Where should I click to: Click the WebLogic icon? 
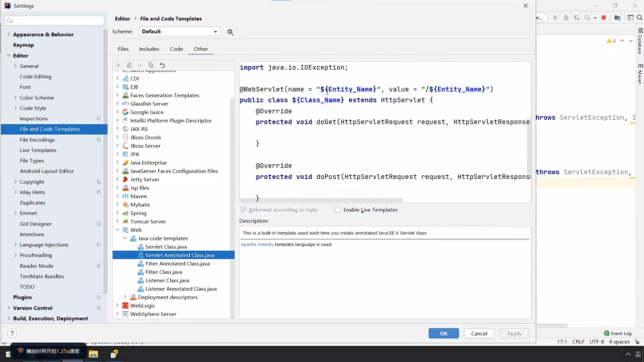(x=125, y=306)
